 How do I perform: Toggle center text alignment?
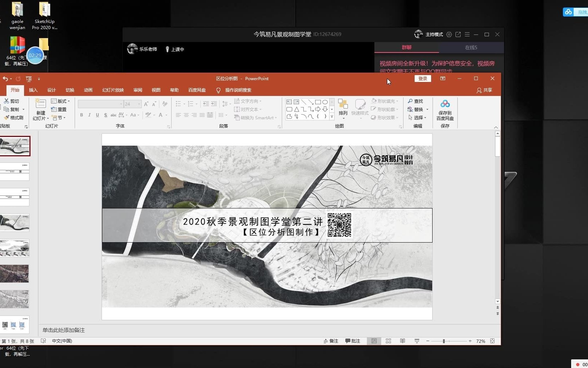pyautogui.click(x=186, y=115)
